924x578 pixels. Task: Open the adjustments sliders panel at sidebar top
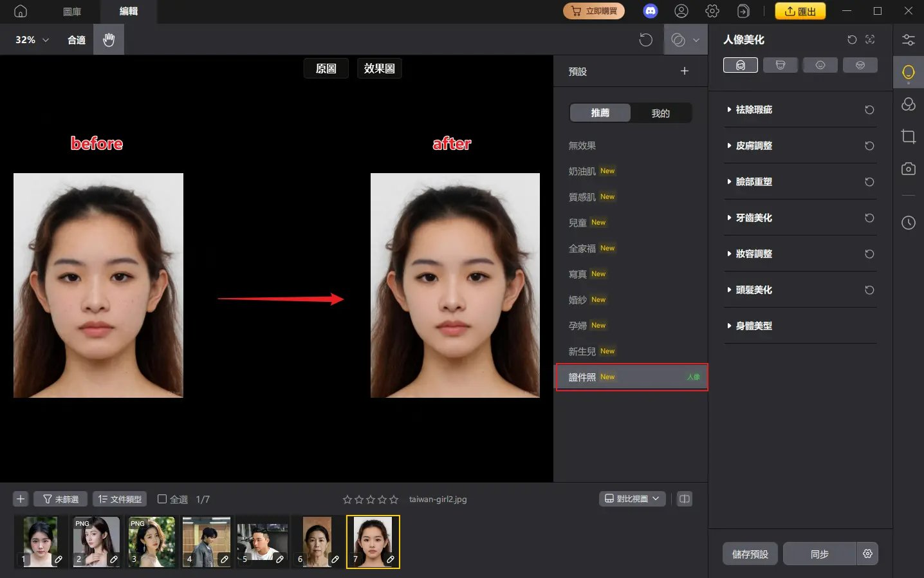(x=909, y=40)
